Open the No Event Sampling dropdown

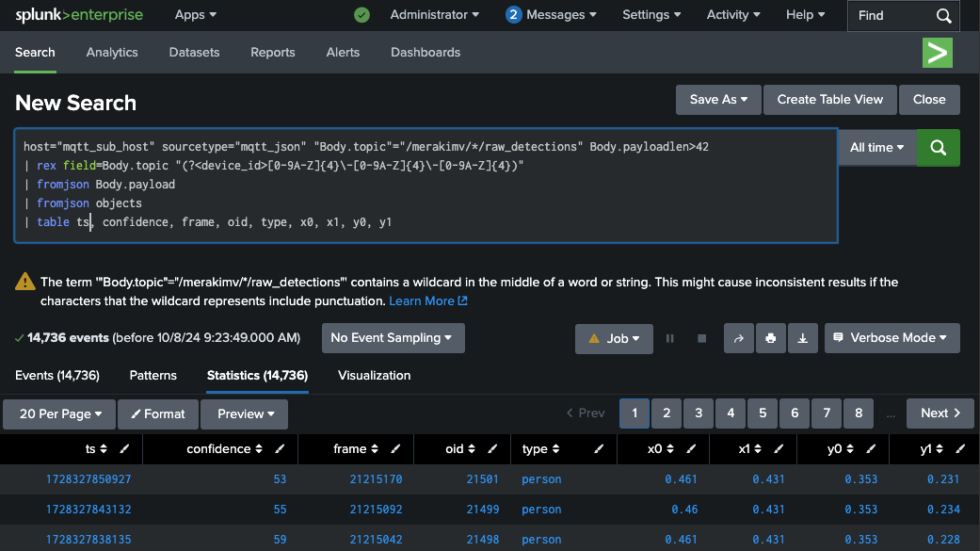[394, 338]
